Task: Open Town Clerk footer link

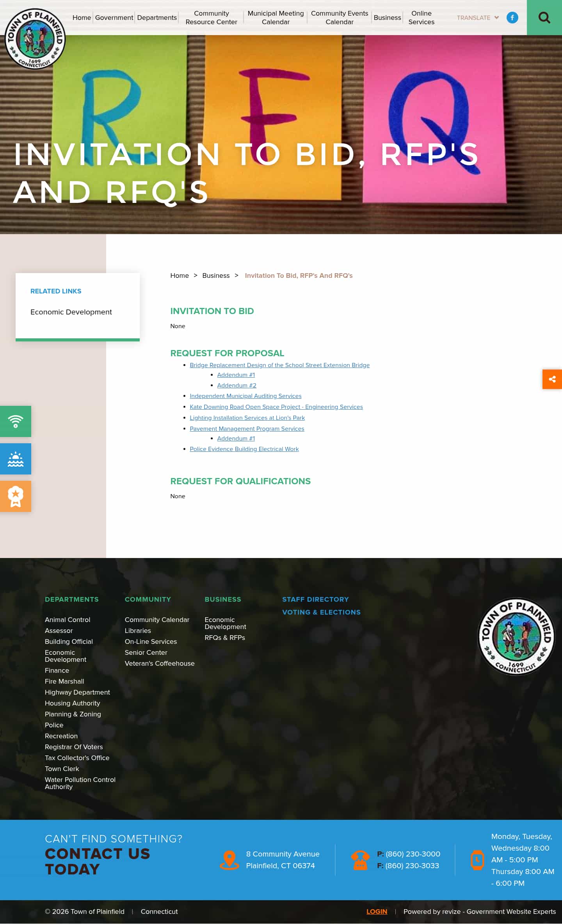Action: [x=62, y=769]
